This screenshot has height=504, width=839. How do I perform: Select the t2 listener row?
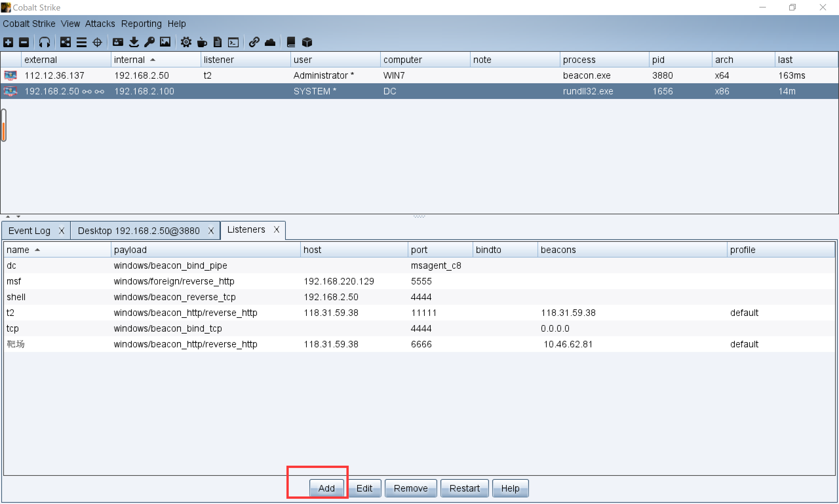pos(419,312)
